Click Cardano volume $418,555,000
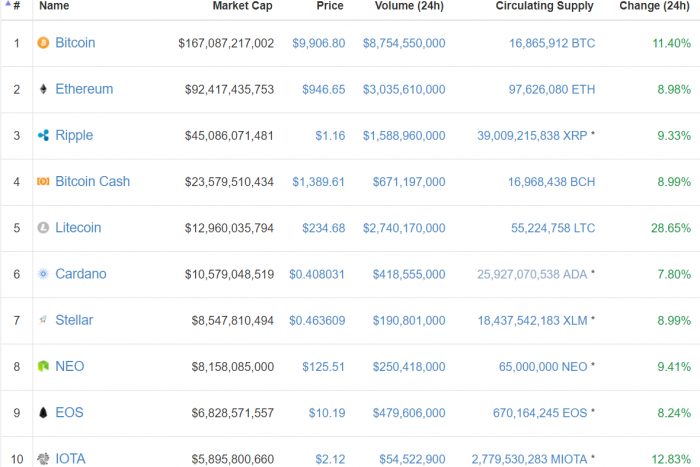 click(409, 274)
